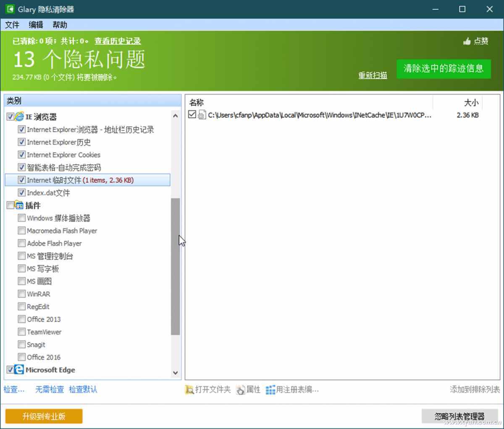
Task: Click the 名称 column header
Action: 310,103
